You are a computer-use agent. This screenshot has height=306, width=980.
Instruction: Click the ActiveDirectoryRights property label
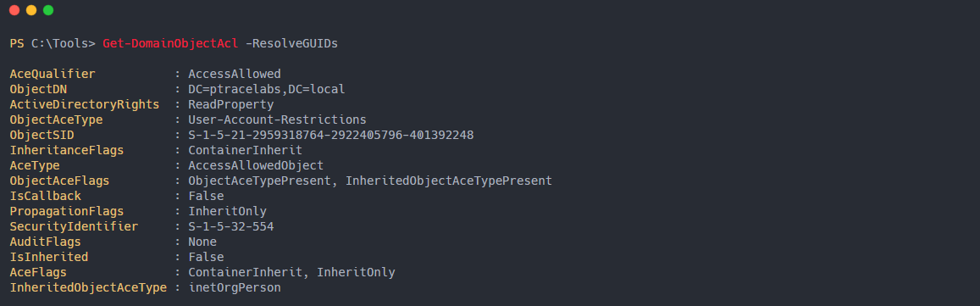(85, 104)
